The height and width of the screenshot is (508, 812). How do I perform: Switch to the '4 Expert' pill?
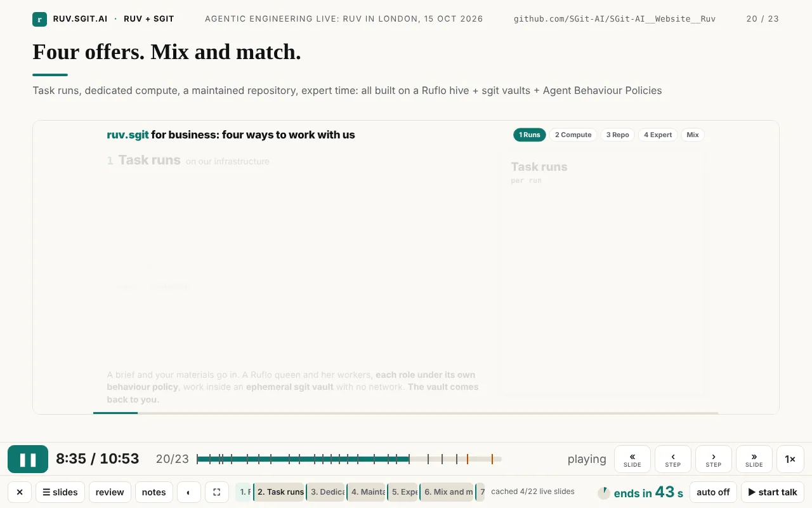point(658,135)
